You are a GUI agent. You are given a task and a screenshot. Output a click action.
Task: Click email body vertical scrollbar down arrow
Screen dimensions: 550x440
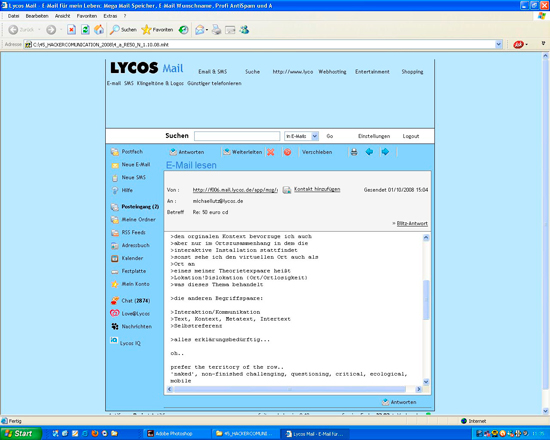point(426,382)
